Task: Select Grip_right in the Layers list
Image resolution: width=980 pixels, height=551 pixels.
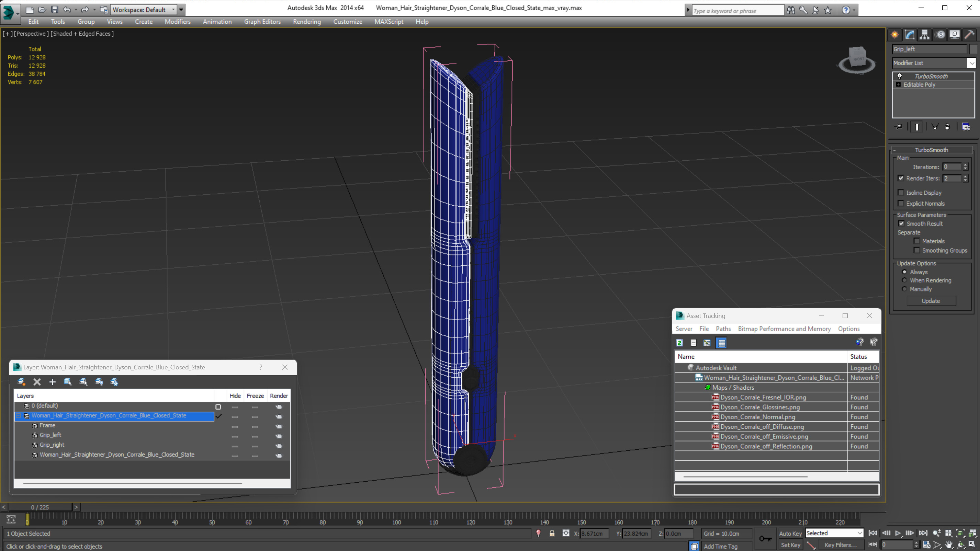Action: (52, 445)
